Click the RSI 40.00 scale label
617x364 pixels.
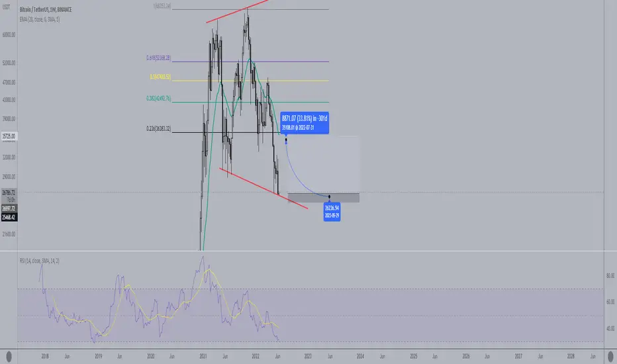click(x=610, y=328)
